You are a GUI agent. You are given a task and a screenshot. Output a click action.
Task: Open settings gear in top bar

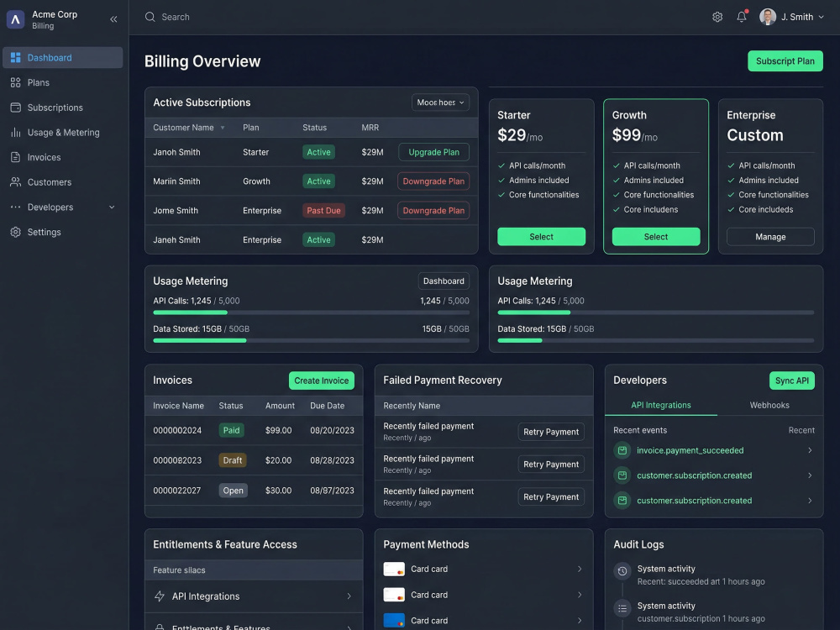[717, 17]
